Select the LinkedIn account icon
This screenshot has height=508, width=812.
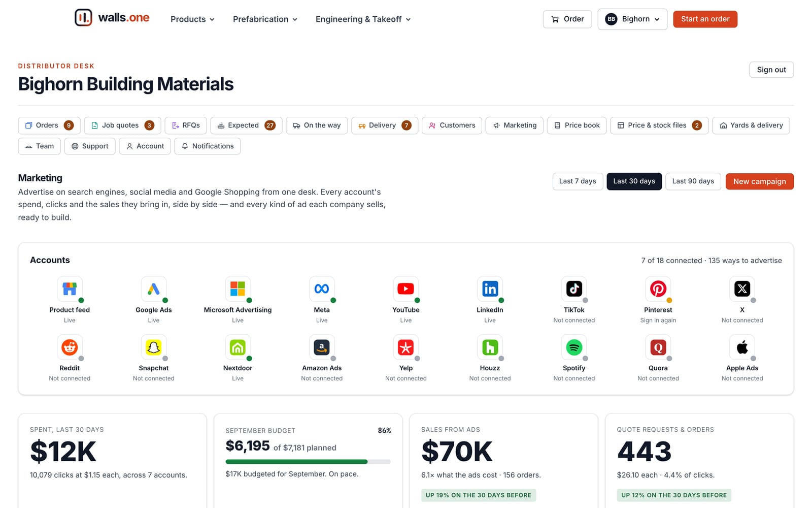pos(490,289)
